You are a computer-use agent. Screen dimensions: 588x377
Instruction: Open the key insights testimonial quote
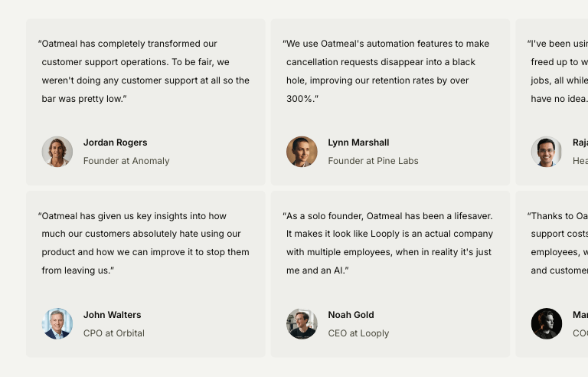[x=145, y=243]
